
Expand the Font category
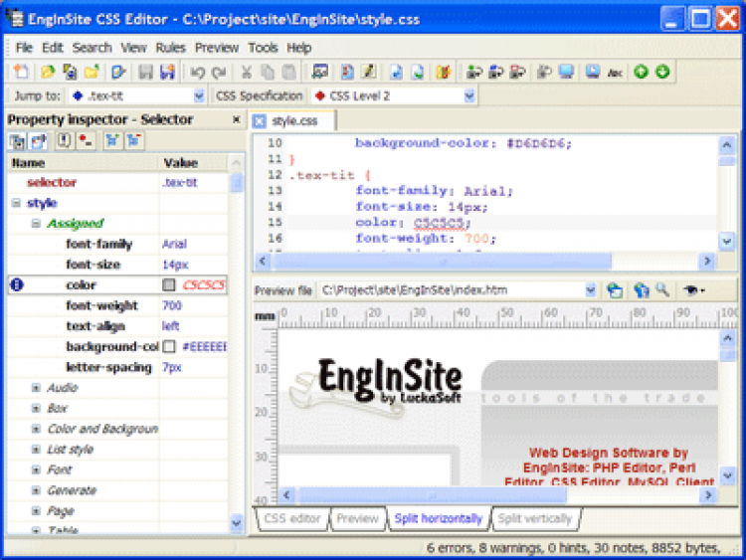(x=36, y=470)
